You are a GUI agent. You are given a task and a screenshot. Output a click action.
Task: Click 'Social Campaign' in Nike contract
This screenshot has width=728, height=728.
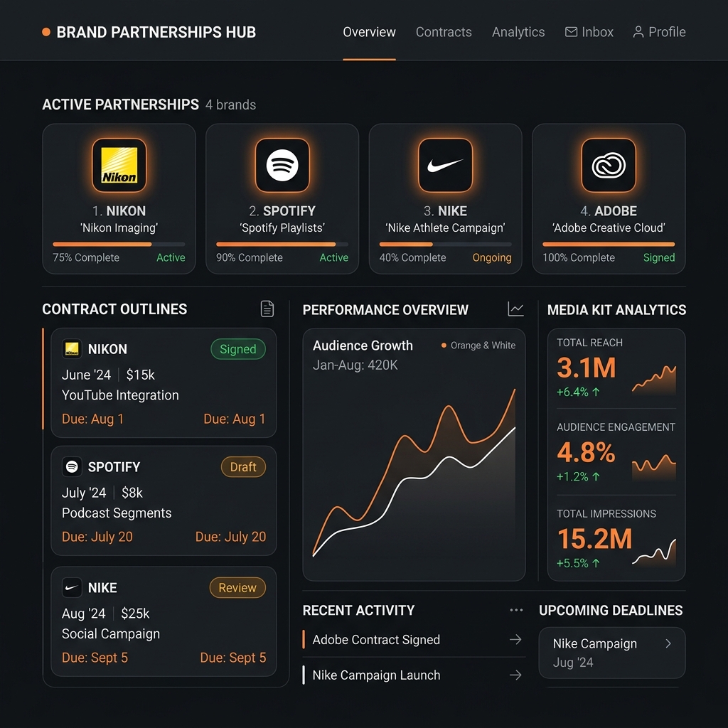(111, 633)
